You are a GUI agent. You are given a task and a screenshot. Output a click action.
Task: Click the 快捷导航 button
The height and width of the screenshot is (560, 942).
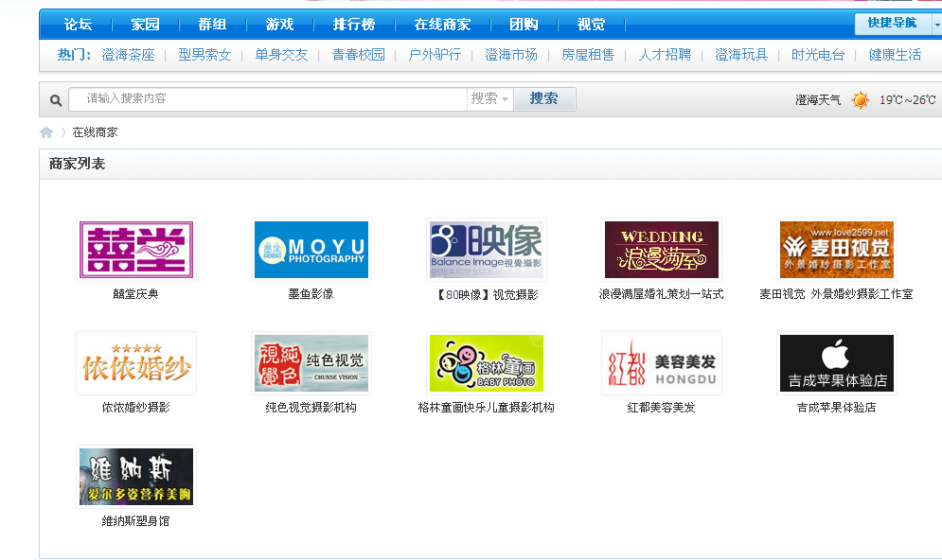tap(892, 24)
